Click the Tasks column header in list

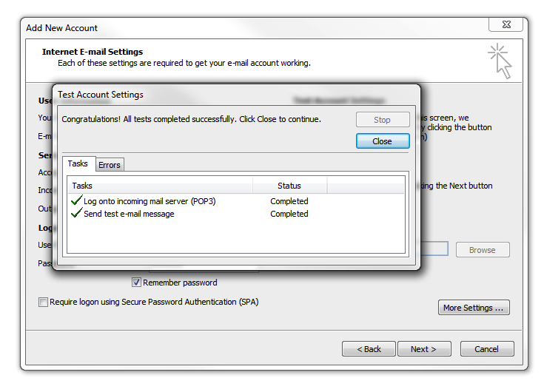[x=161, y=186]
